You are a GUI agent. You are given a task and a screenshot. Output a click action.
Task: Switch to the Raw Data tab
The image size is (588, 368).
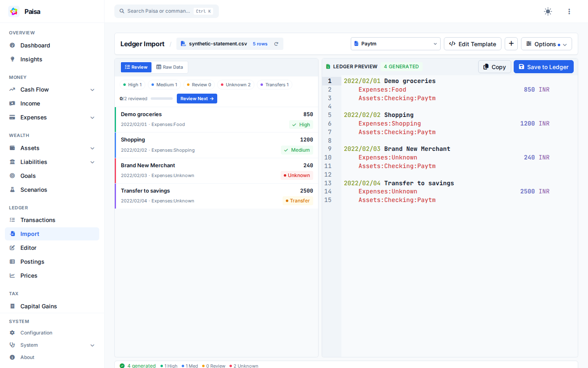pos(169,67)
